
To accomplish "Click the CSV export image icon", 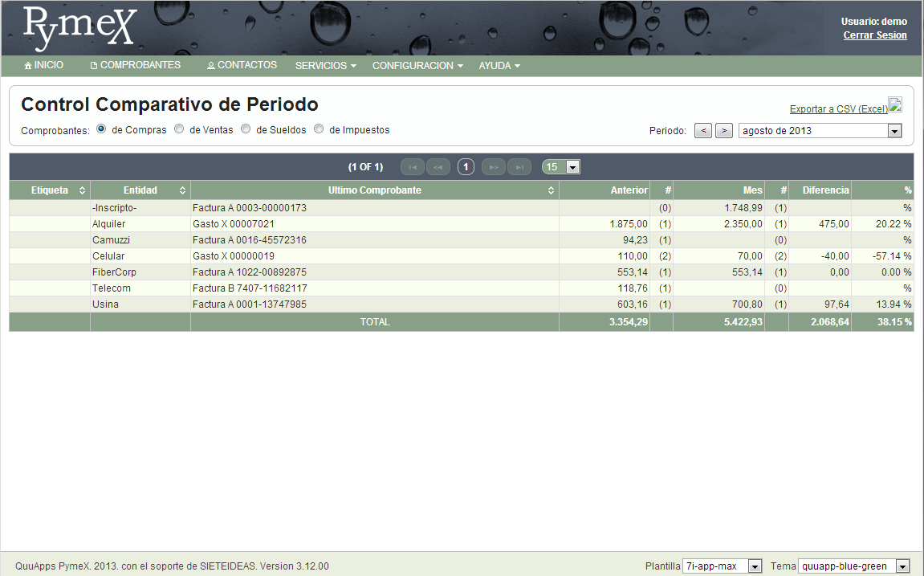I will click(895, 105).
